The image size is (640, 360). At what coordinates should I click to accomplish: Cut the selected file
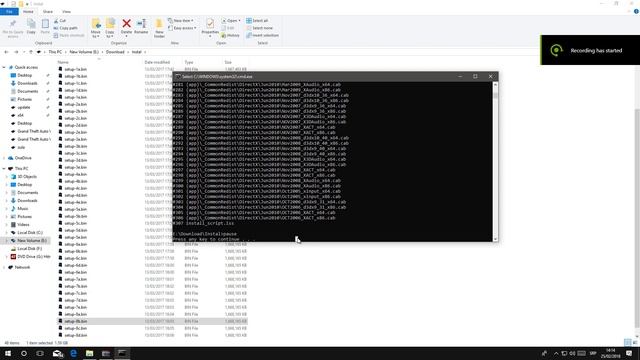(60, 21)
